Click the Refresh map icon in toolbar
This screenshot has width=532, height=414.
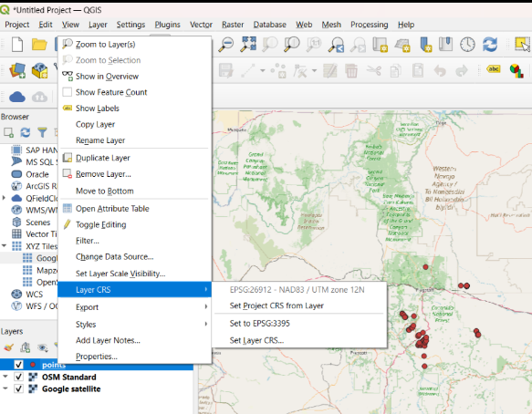pos(490,45)
